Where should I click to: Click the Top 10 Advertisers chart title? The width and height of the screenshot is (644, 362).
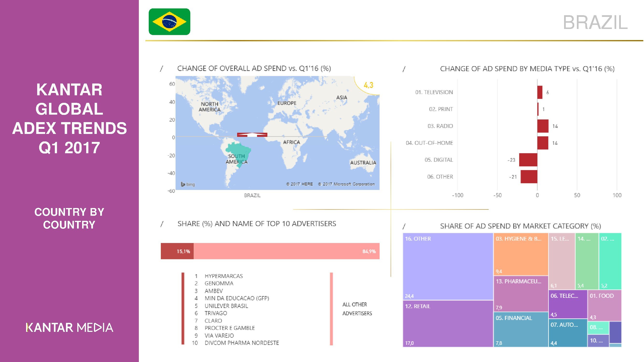[257, 224]
